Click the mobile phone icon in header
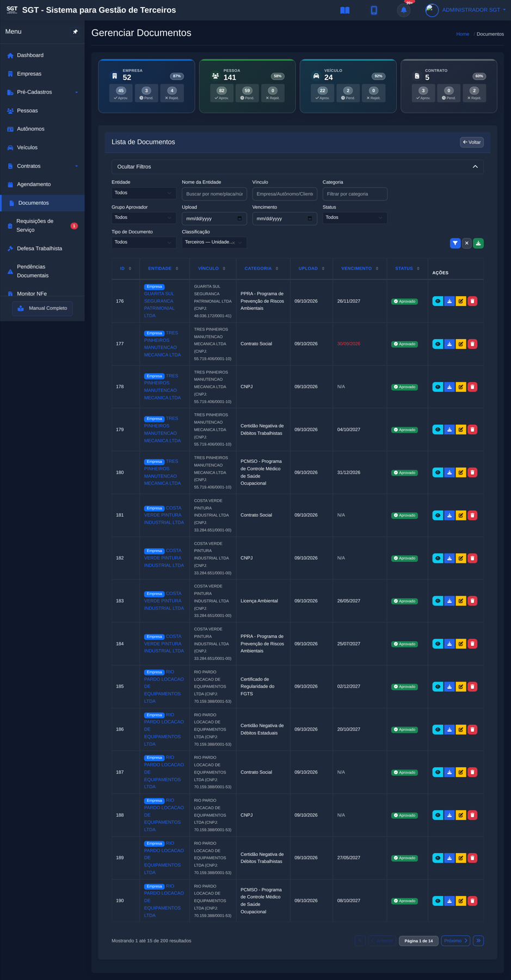511x980 pixels. click(374, 10)
